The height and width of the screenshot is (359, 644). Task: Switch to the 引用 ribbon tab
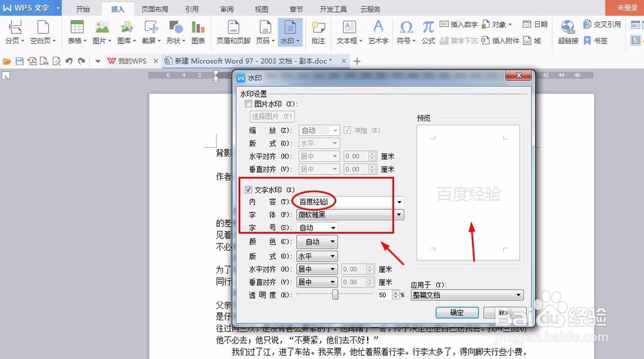pos(191,9)
